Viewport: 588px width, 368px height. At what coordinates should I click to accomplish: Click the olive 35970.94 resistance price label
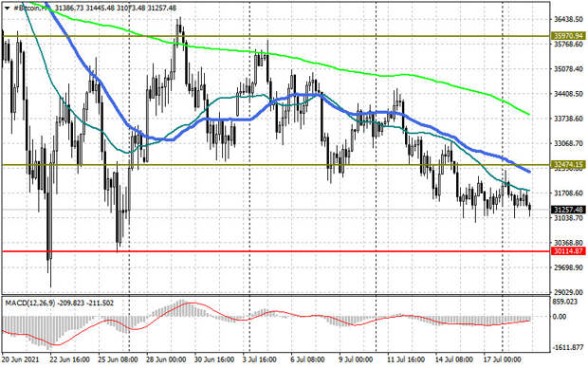(x=568, y=36)
